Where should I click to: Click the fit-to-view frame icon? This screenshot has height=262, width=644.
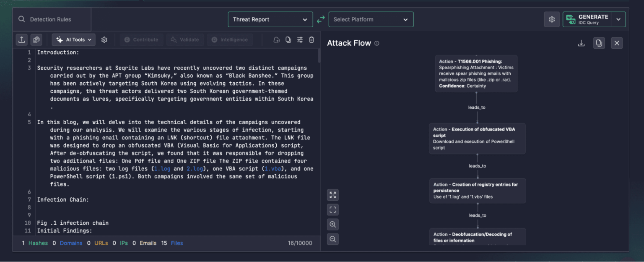[x=333, y=210]
